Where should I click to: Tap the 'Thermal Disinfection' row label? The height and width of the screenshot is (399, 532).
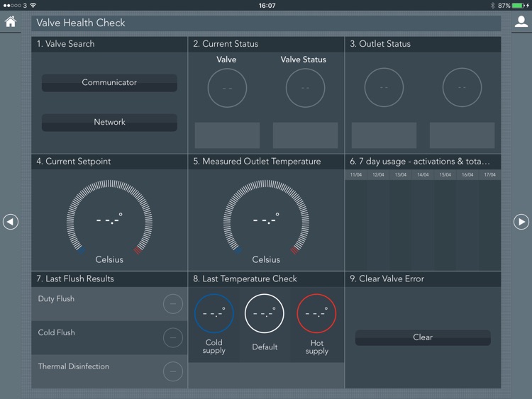pos(74,366)
